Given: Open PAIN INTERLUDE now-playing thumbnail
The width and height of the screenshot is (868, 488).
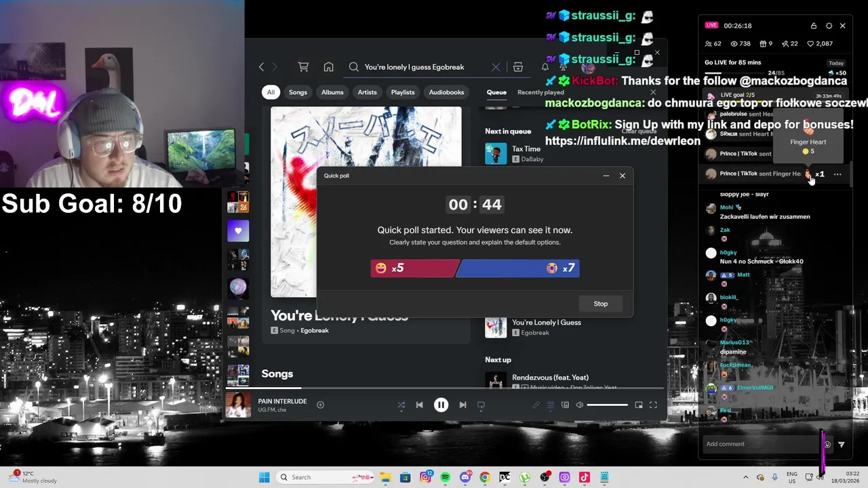Looking at the screenshot, I should pyautogui.click(x=238, y=405).
